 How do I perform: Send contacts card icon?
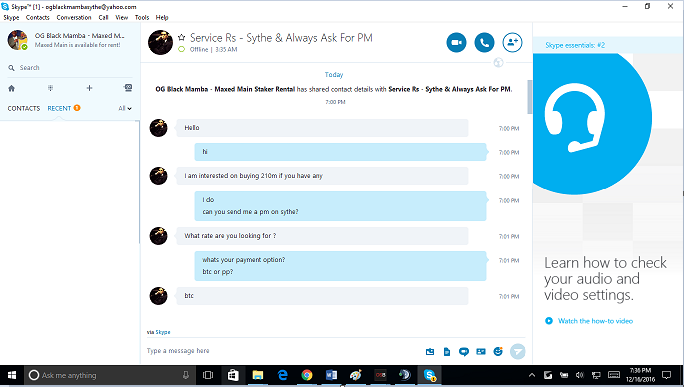tap(481, 351)
